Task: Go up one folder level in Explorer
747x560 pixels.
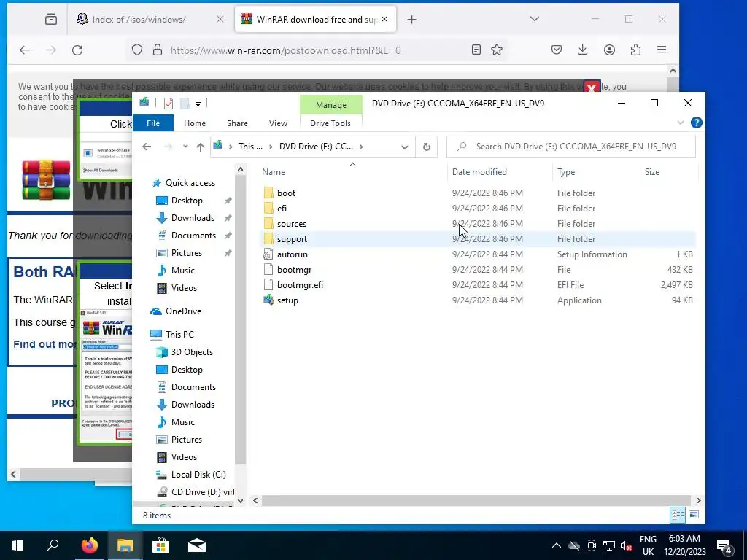Action: (x=201, y=147)
